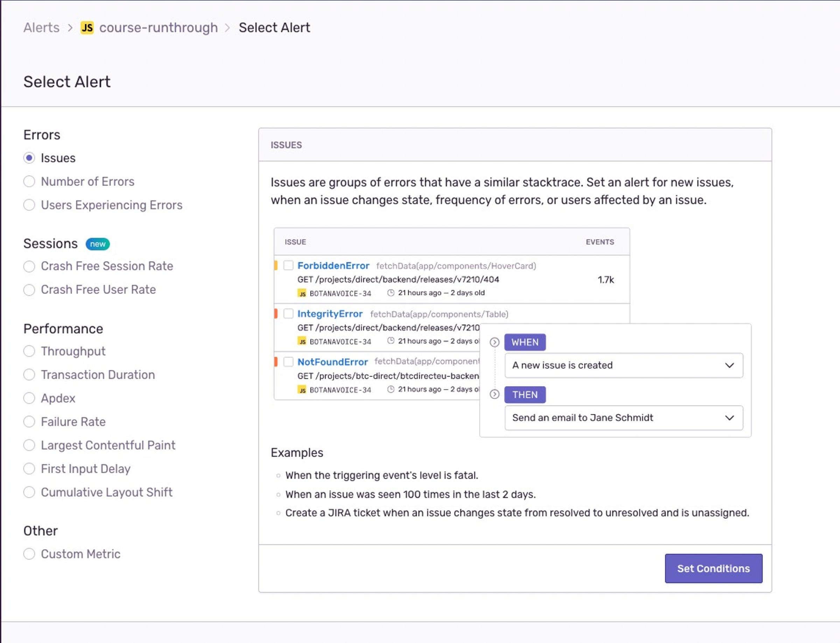Click the THEN condition info circle icon
The width and height of the screenshot is (840, 643).
coord(494,394)
